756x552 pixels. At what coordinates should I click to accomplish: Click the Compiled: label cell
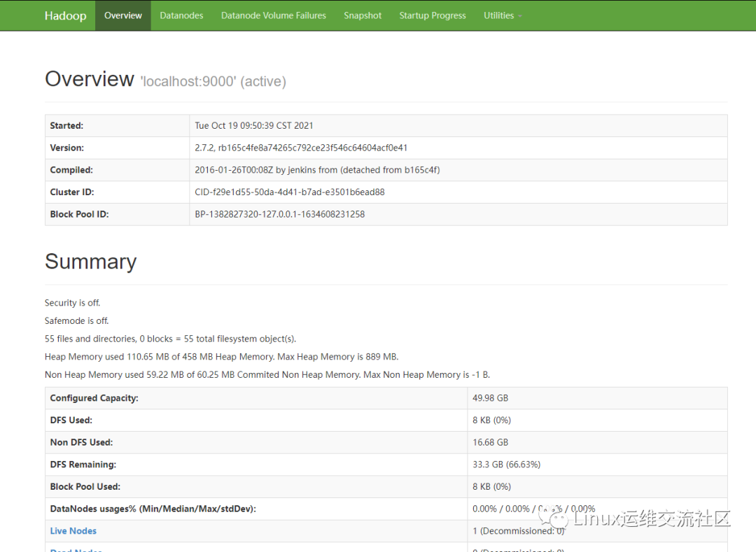click(117, 170)
